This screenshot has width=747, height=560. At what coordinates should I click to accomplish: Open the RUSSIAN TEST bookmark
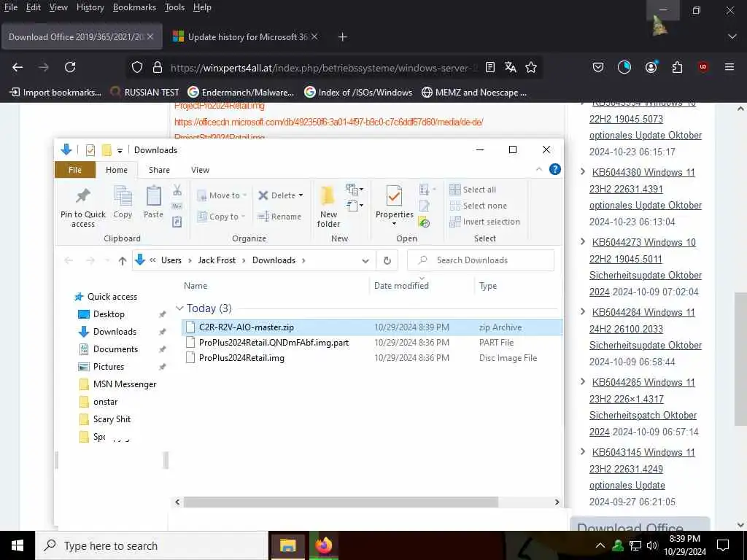click(x=144, y=93)
